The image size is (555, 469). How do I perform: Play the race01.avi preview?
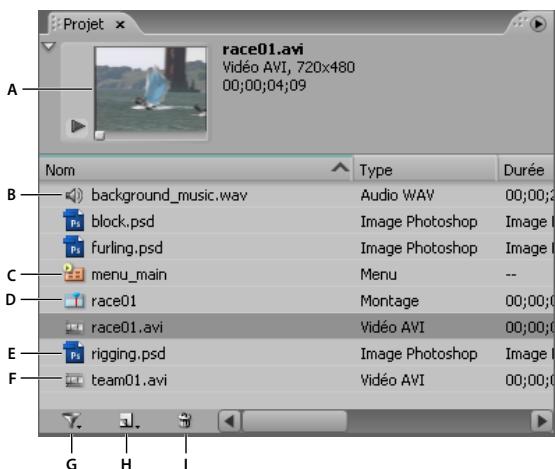[77, 126]
